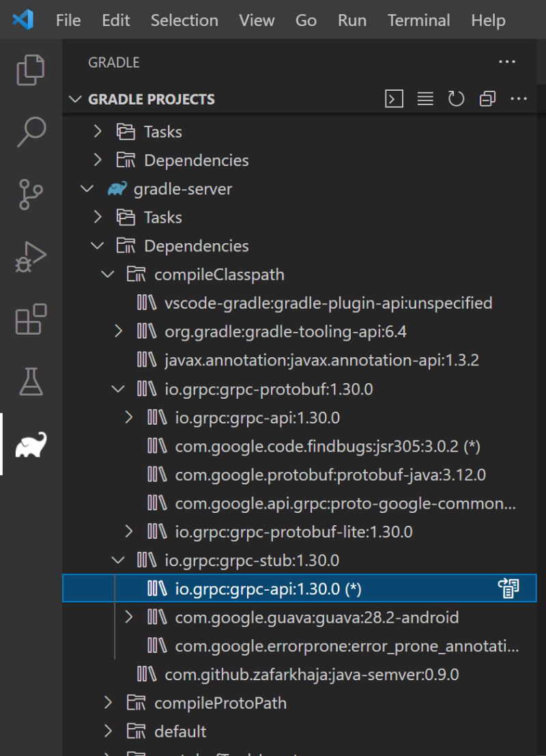Toggle flat list view in Gradle Projects
Viewport: 546px width, 756px height.
click(x=425, y=98)
